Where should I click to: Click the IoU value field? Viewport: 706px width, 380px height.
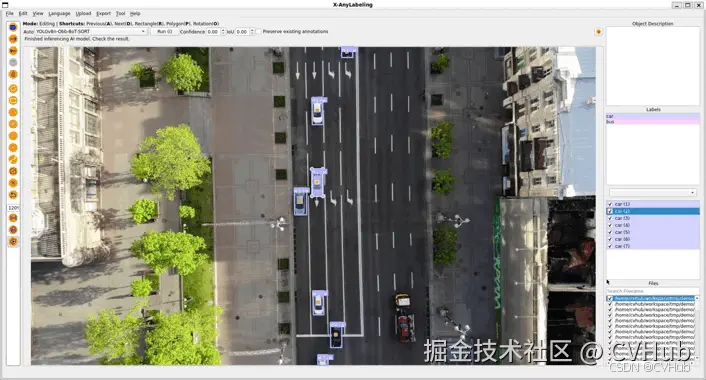[242, 32]
